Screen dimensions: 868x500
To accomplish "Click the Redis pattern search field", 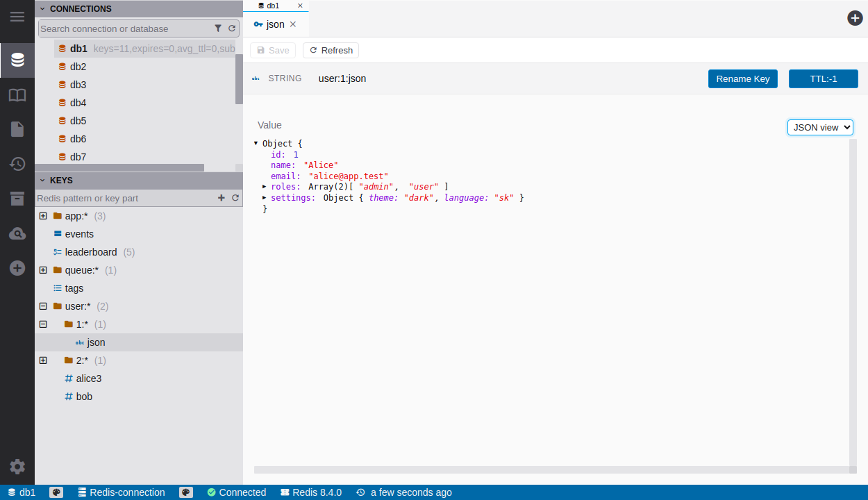I will pos(125,198).
